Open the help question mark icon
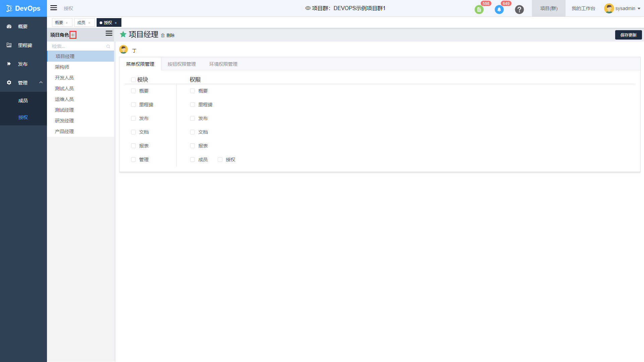644x362 pixels. [x=519, y=10]
